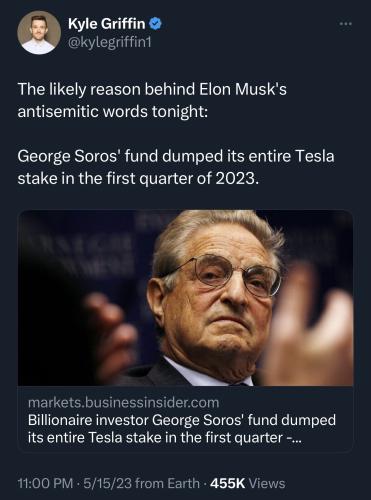Click the word "Views" beside 455K
The width and height of the screenshot is (371, 500).
pos(267,483)
